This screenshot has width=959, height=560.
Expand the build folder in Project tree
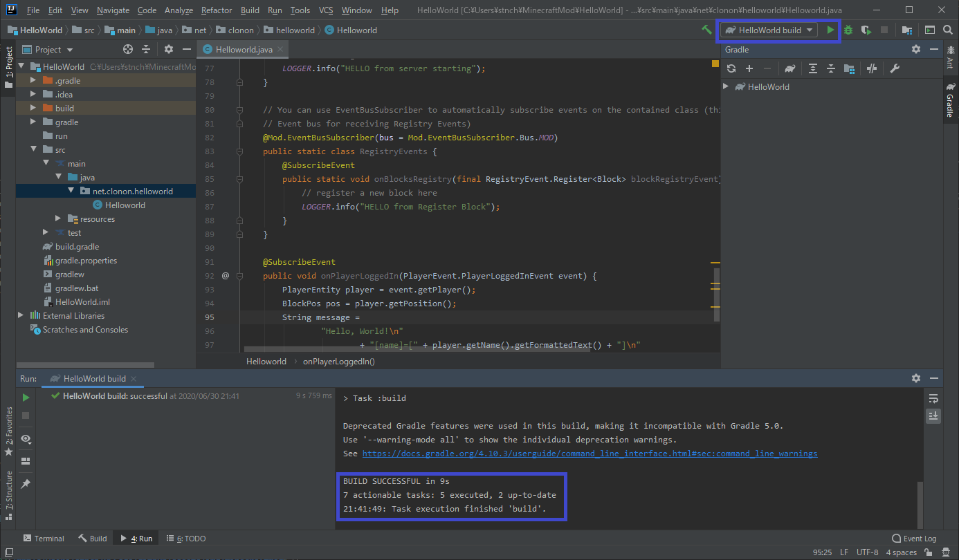click(33, 109)
